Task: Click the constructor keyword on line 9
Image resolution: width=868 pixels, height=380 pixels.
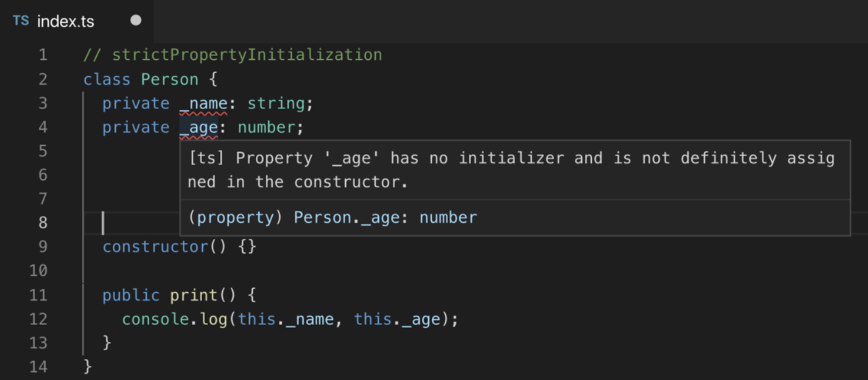Action: [155, 247]
